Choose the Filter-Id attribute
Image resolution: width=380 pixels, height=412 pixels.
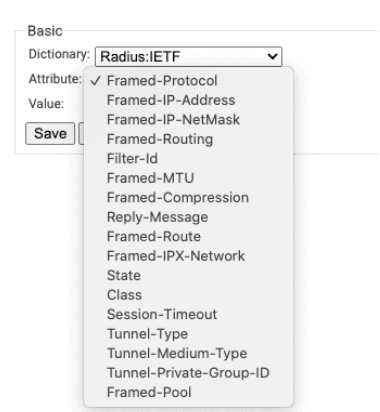[x=189, y=159]
